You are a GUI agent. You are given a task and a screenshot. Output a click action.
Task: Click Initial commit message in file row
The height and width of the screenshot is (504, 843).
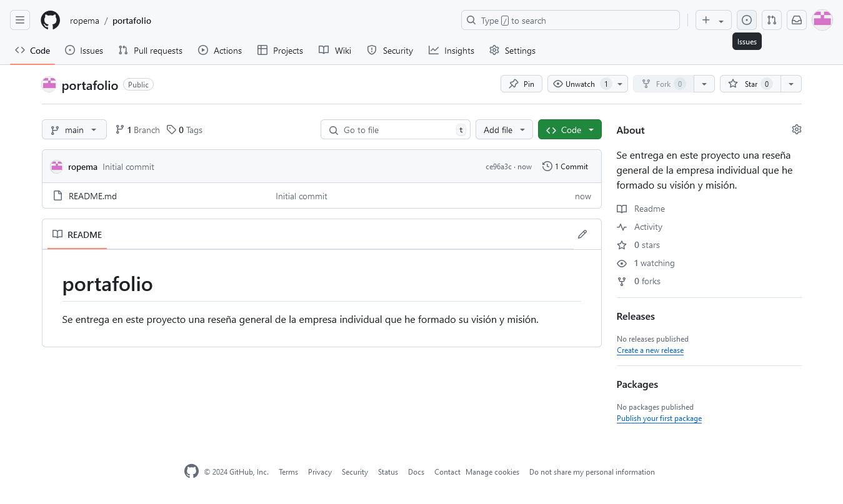click(x=301, y=196)
